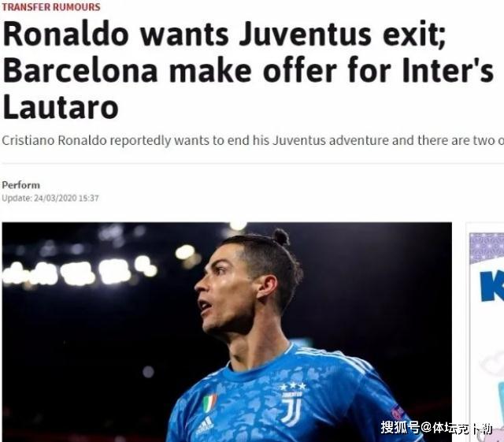Open the main article photo
The width and height of the screenshot is (504, 442).
[227, 332]
